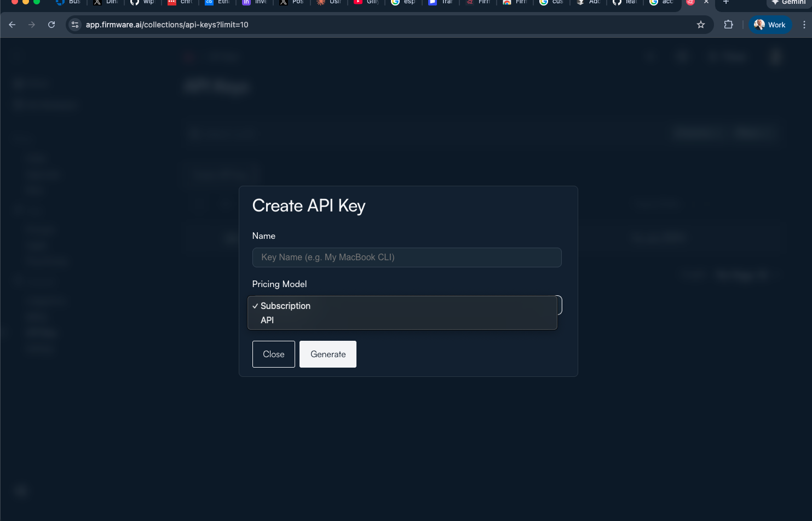Viewport: 812px width, 521px height.
Task: Bookmark the page using the star icon
Action: coord(701,25)
